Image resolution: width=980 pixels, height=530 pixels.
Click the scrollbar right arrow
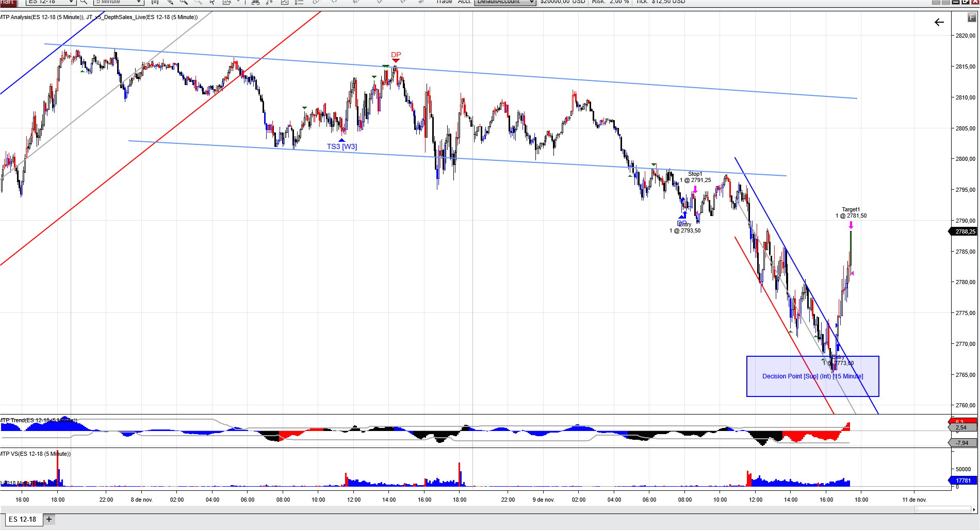click(974, 509)
